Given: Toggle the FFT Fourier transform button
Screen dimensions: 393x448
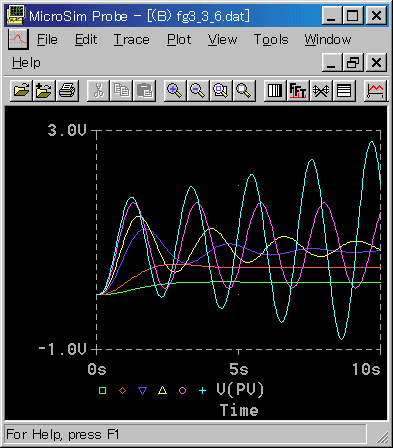Looking at the screenshot, I should tap(298, 90).
